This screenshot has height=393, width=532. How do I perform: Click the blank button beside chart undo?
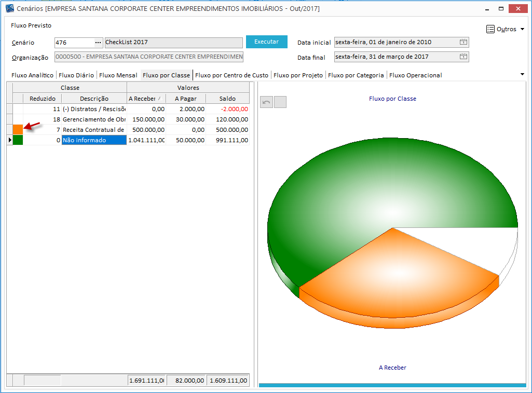click(280, 102)
